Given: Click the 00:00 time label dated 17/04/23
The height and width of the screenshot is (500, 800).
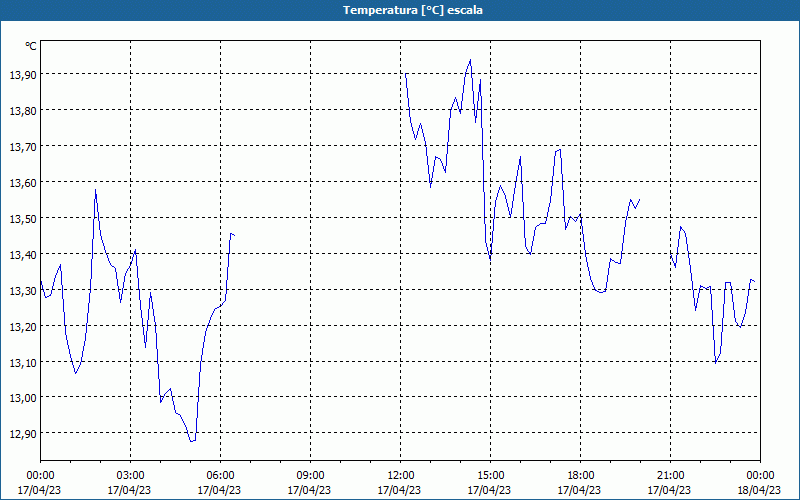Looking at the screenshot, I should pos(40,476).
